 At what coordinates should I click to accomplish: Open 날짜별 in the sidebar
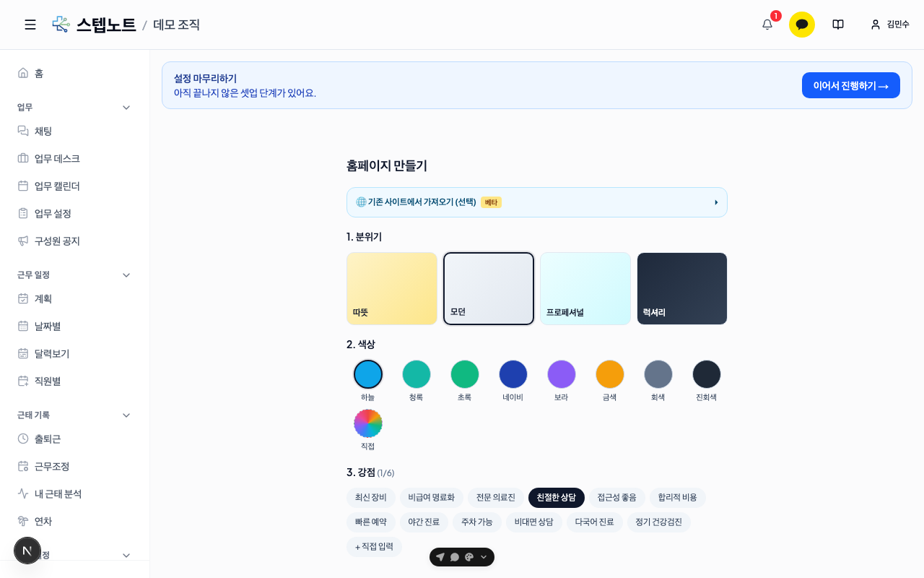75,326
